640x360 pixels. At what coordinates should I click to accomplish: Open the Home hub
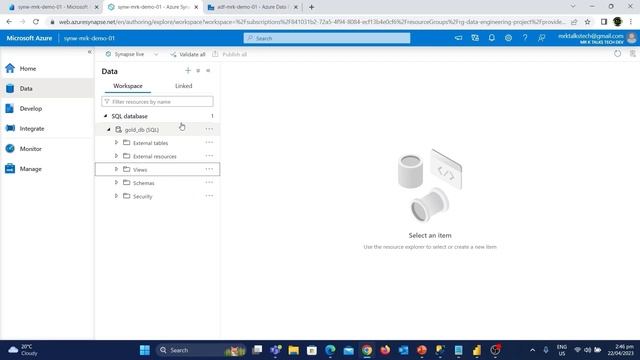point(28,69)
